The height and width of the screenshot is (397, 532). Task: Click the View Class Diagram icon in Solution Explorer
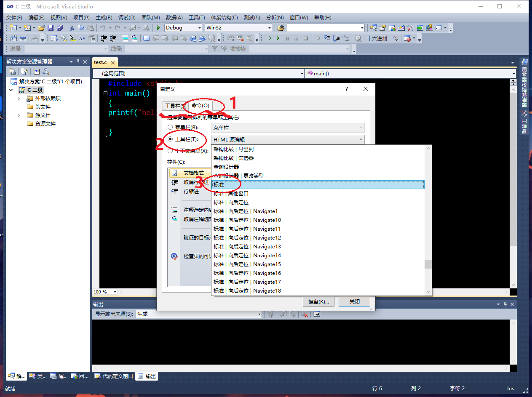pos(46,72)
